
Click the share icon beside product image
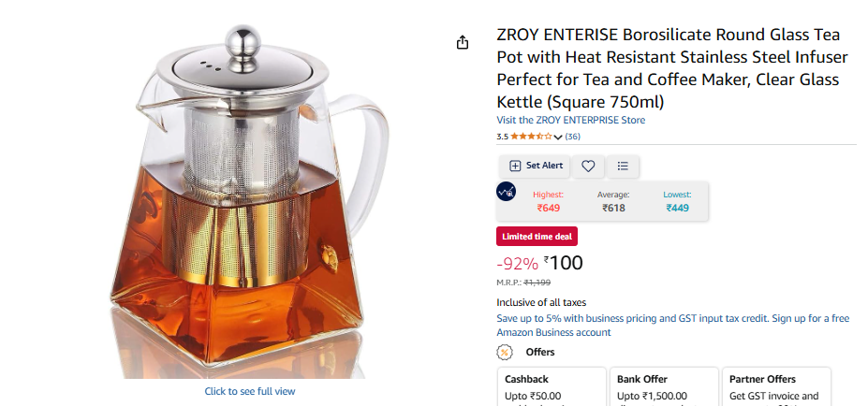click(463, 43)
